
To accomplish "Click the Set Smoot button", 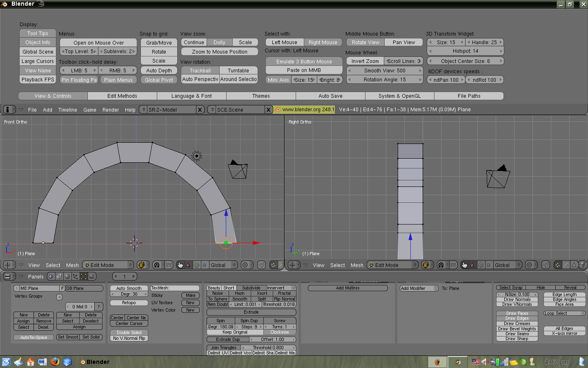I will tap(68, 337).
